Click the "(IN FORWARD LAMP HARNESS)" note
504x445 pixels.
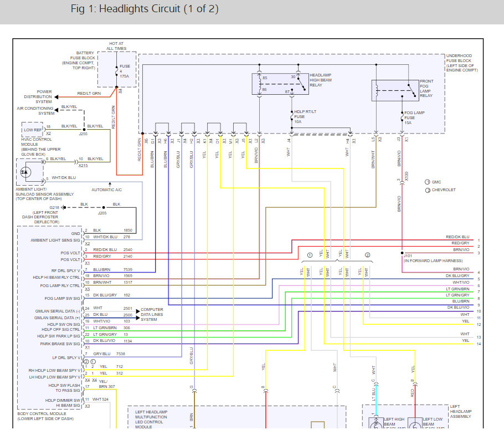[x=433, y=261]
